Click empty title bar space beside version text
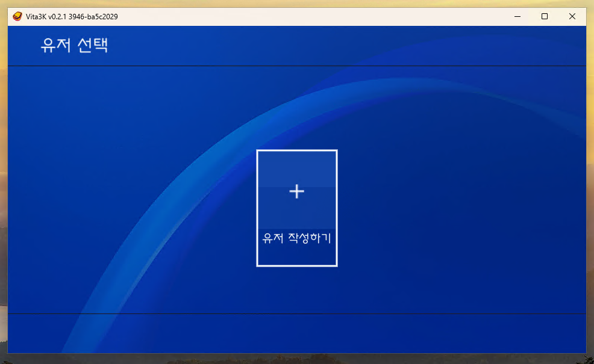This screenshot has height=364, width=594. tap(301, 17)
